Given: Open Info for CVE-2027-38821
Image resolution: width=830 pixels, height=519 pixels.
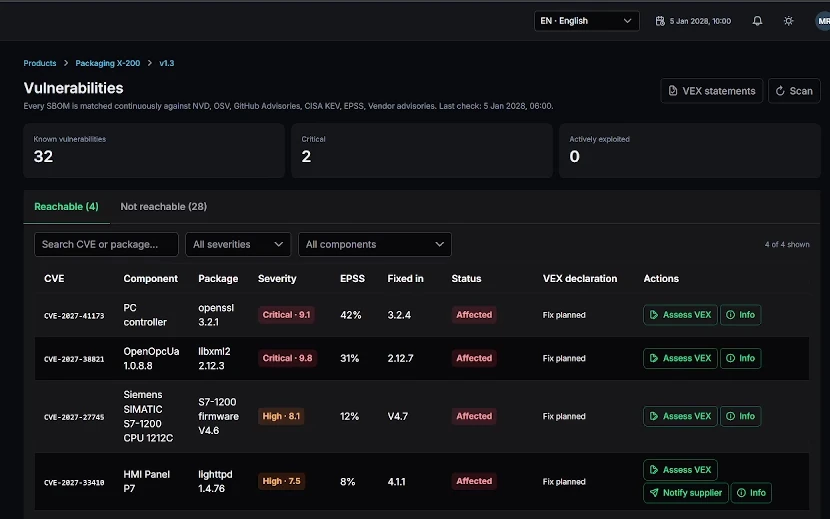Looking at the screenshot, I should 740,358.
